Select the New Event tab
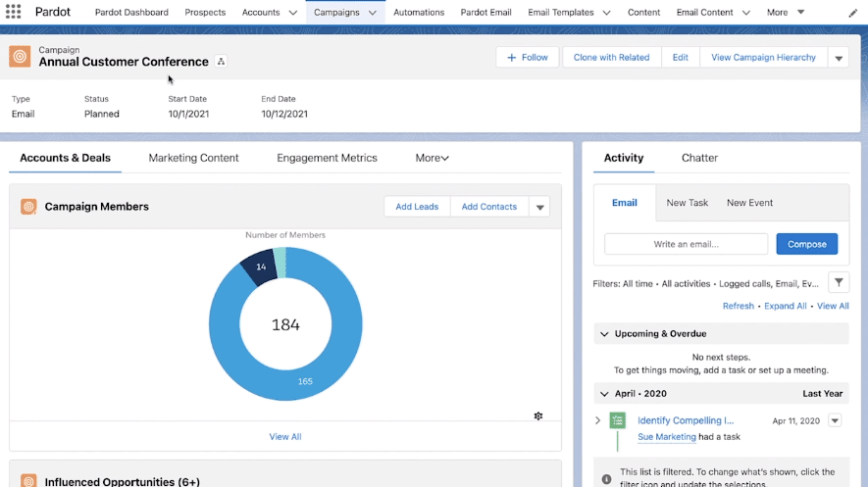 point(749,202)
